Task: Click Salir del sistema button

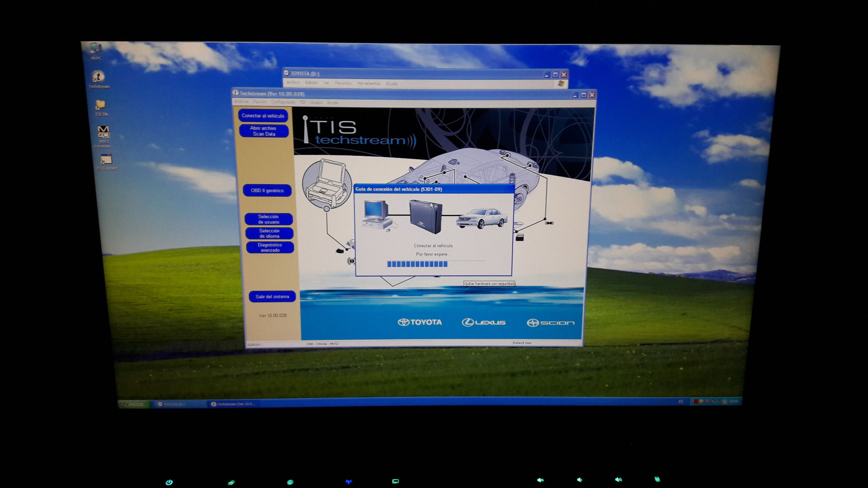Action: coord(272,296)
